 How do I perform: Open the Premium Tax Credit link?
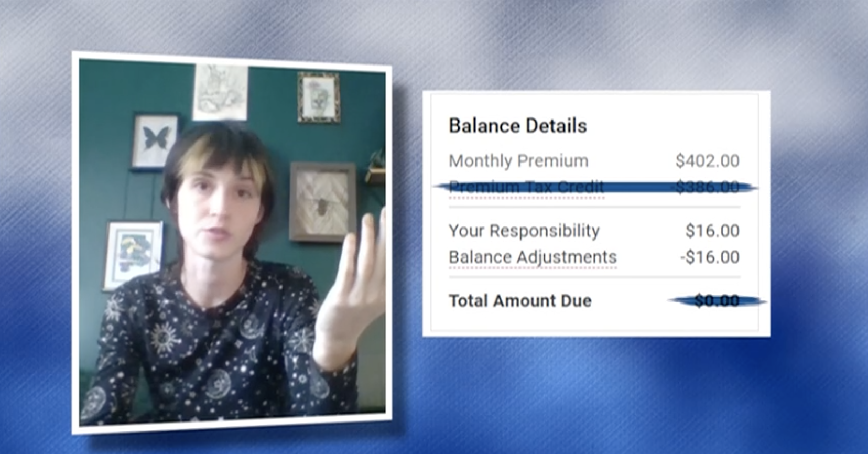click(x=526, y=187)
